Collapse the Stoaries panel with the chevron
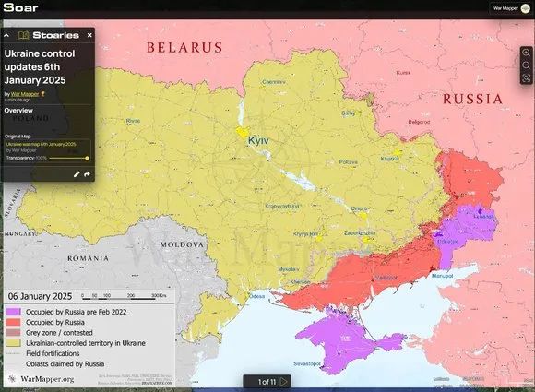Viewport: 535px width, 392px height. pos(6,35)
